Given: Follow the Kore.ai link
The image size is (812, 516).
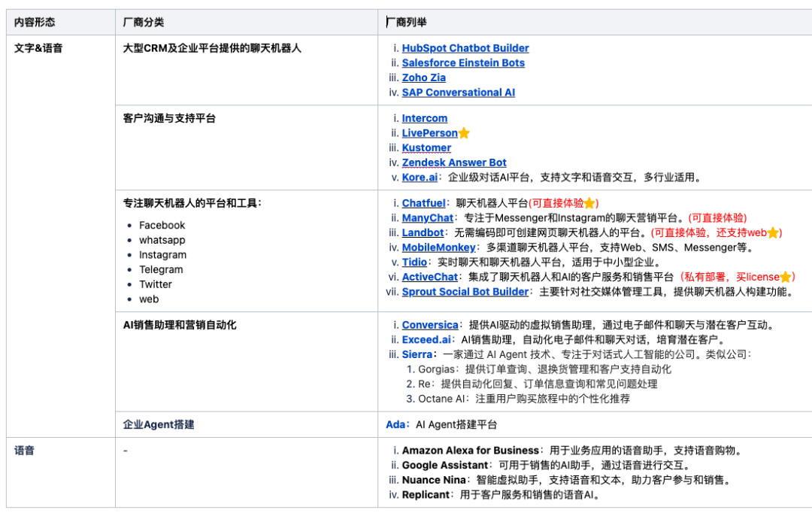Looking at the screenshot, I should tap(420, 178).
